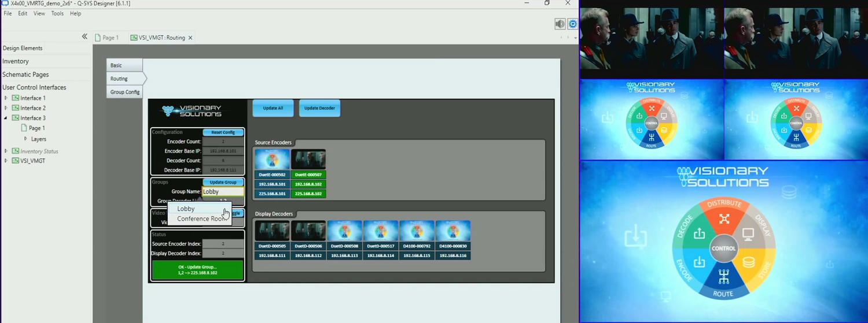Collapse the Interface 3 tree node
The width and height of the screenshot is (868, 323).
tap(6, 118)
